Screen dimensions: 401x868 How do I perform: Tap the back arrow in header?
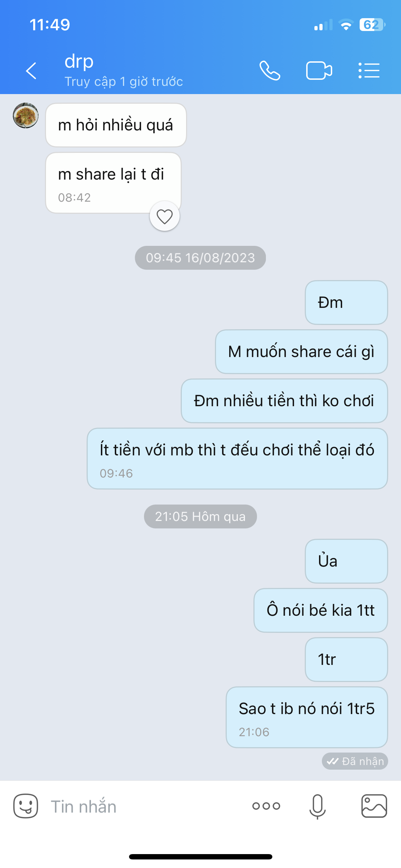pyautogui.click(x=31, y=71)
